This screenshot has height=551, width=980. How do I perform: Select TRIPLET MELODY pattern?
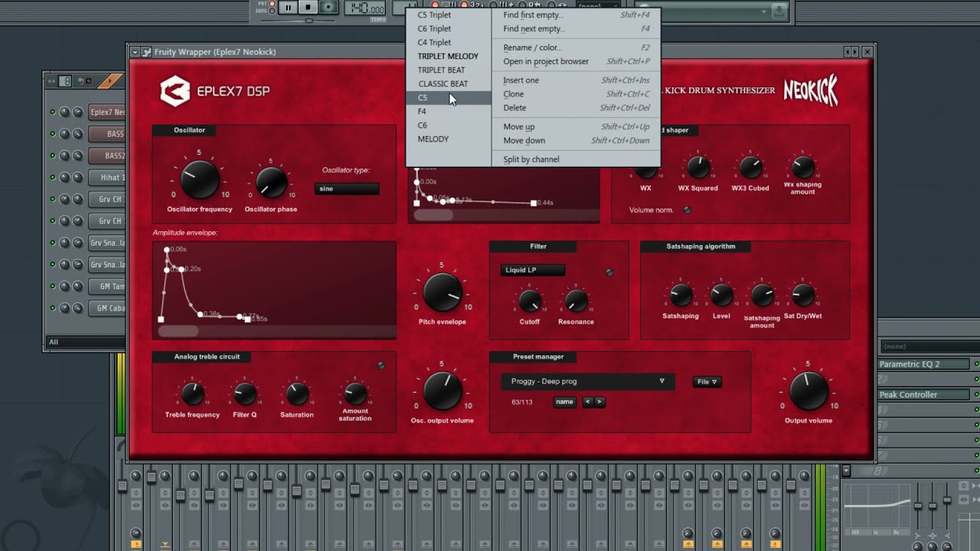tap(448, 56)
